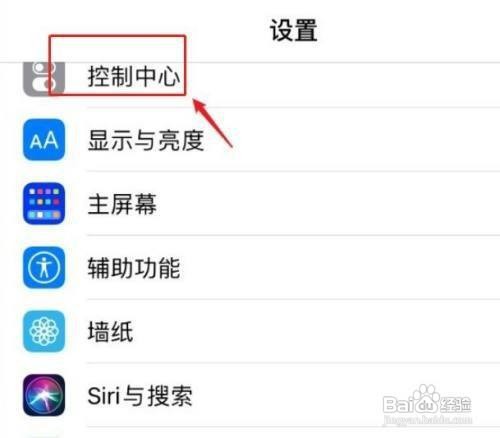This screenshot has height=438, width=500.
Task: Tap the 设置 page title
Action: tap(293, 30)
